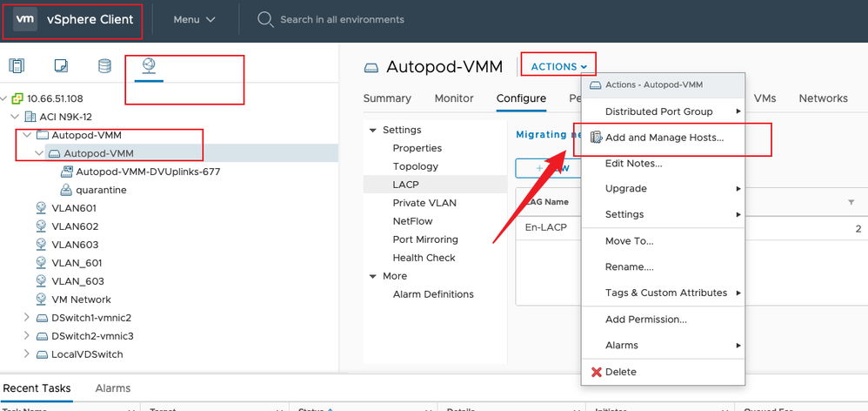Image resolution: width=868 pixels, height=411 pixels.
Task: Open the Hosts and Clusters view icon
Action: tap(17, 66)
